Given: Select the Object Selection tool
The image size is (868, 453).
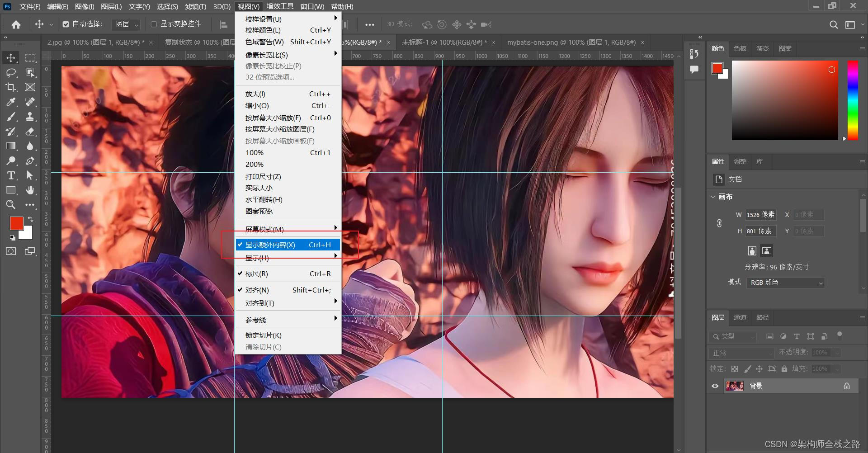Looking at the screenshot, I should pyautogui.click(x=30, y=72).
